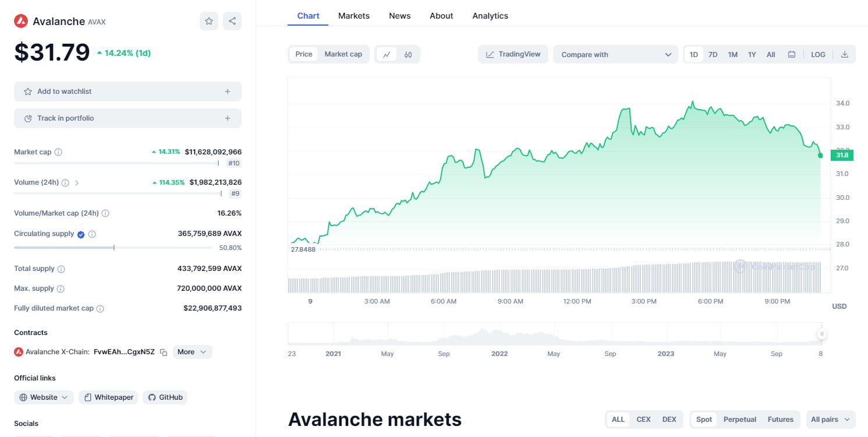Screen dimensions: 868x437
Task: Select 7D time range
Action: 713,54
